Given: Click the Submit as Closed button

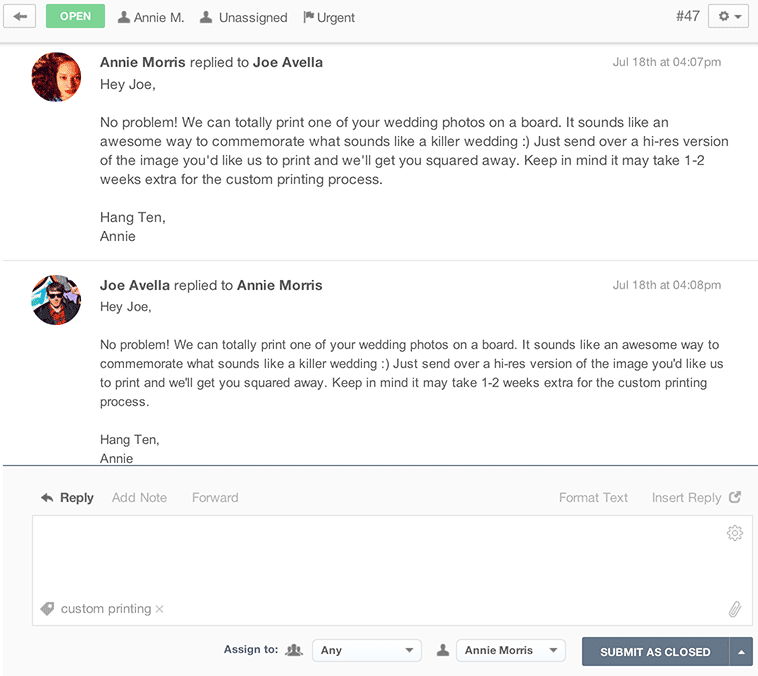Looking at the screenshot, I should [655, 651].
